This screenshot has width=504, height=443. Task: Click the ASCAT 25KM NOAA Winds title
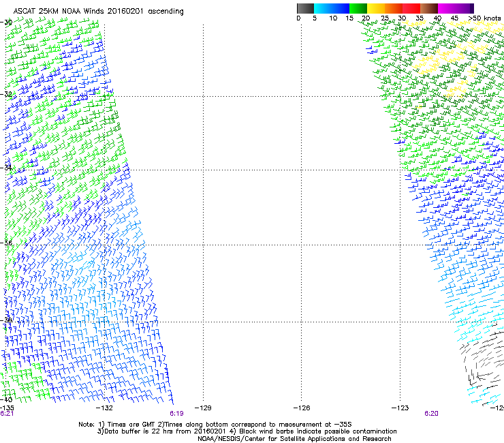pyautogui.click(x=98, y=12)
